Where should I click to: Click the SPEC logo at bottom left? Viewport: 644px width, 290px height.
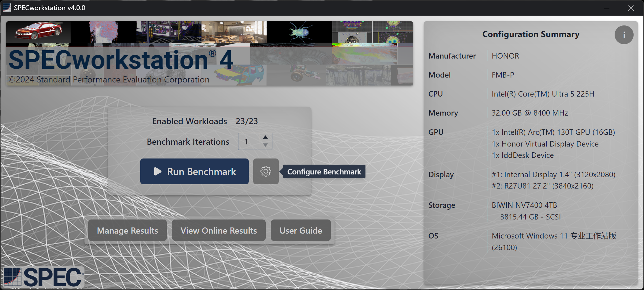pos(43,277)
